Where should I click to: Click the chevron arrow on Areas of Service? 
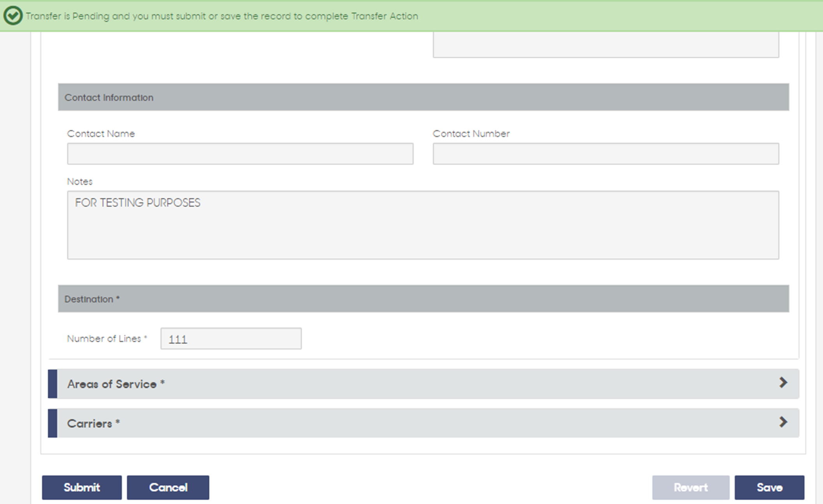(783, 383)
